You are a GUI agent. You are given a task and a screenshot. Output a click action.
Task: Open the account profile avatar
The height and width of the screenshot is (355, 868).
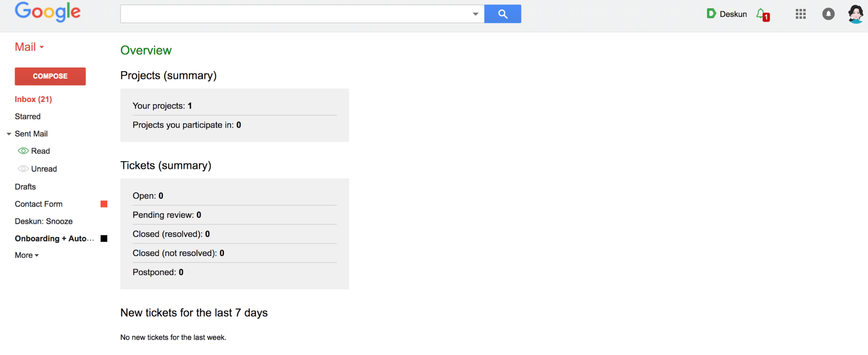tap(855, 14)
